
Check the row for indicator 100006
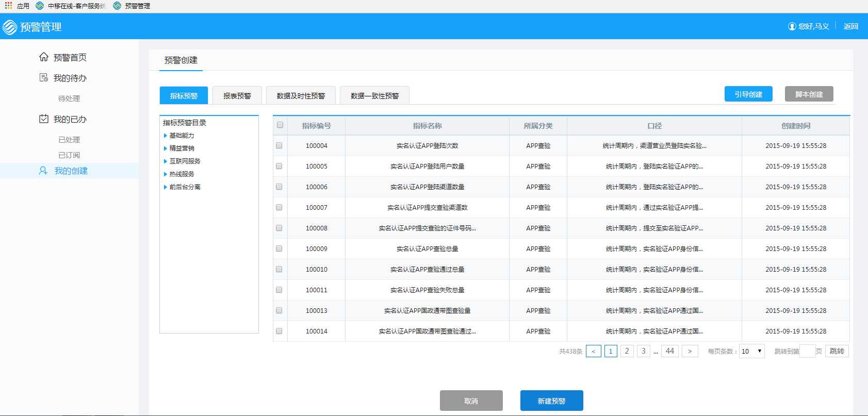click(x=279, y=187)
